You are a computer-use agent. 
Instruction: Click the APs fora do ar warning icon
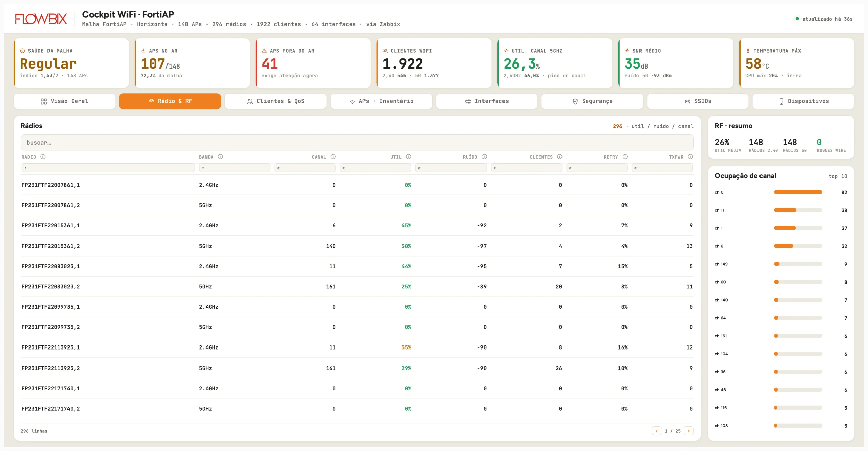coord(264,51)
